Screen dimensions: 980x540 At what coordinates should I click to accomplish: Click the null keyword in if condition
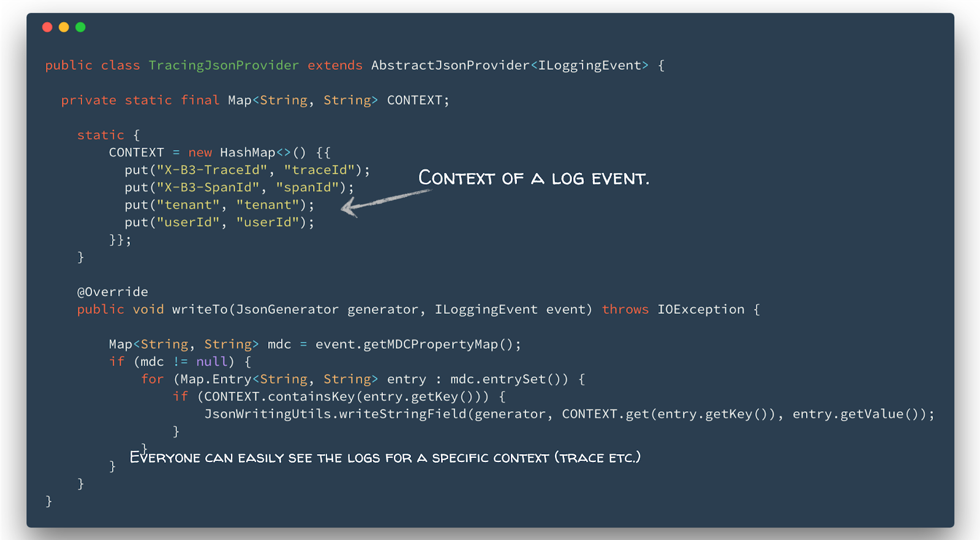(x=212, y=362)
